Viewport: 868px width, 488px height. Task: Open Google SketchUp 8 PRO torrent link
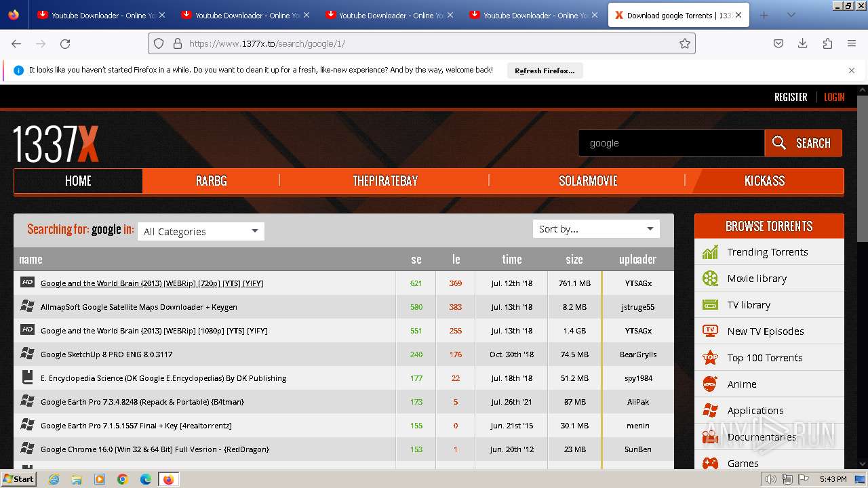pyautogui.click(x=106, y=354)
